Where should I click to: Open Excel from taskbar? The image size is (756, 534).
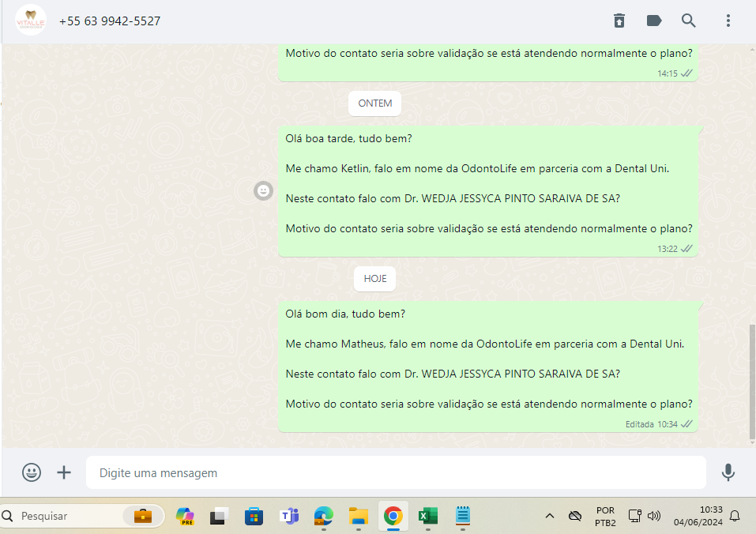[x=427, y=516]
